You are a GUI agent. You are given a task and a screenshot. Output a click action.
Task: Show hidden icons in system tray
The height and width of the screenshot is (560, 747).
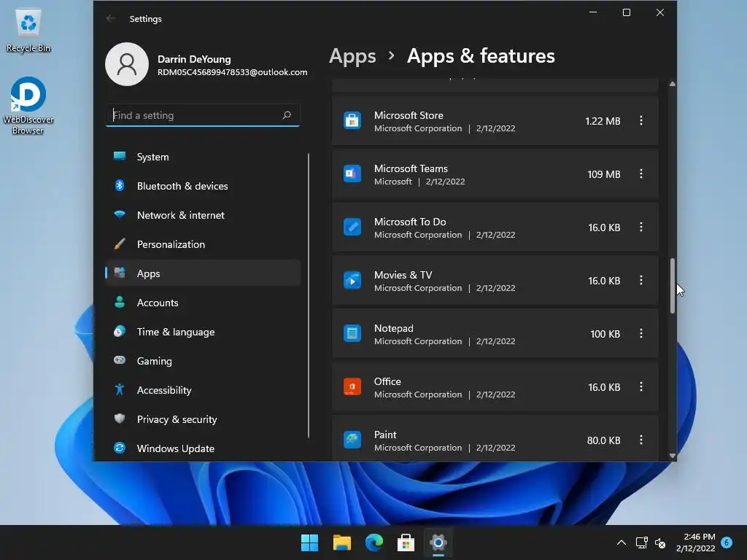pyautogui.click(x=622, y=542)
